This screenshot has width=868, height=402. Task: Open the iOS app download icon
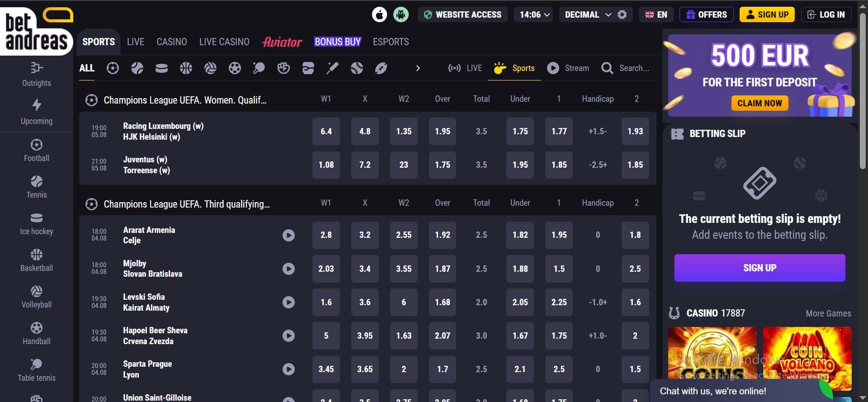pos(379,14)
